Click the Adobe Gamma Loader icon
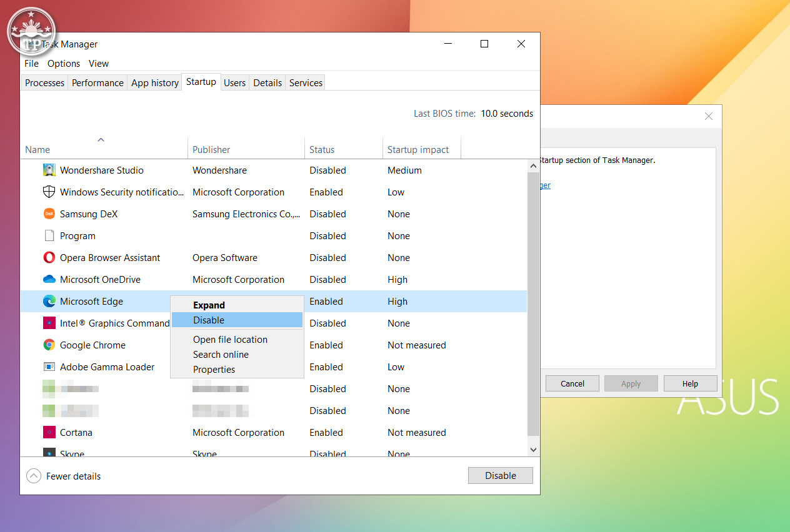 click(x=49, y=367)
